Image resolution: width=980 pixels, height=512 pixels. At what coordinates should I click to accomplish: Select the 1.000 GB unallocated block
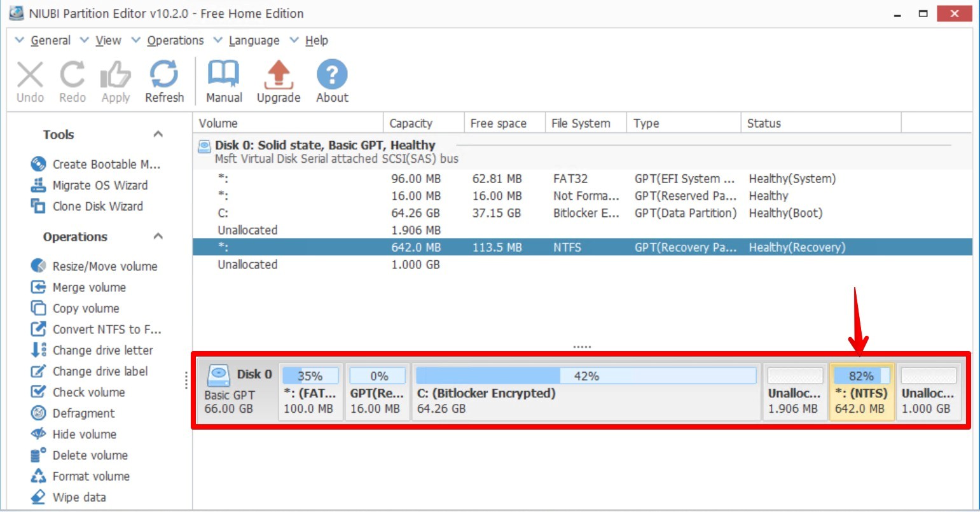click(928, 392)
